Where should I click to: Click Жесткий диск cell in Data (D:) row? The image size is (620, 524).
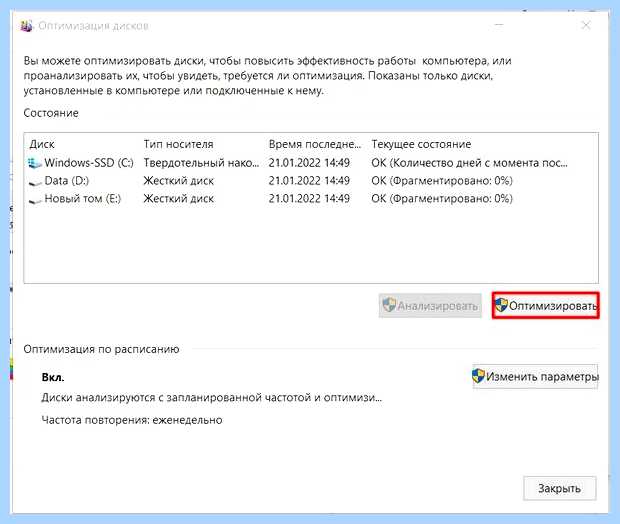[178, 181]
